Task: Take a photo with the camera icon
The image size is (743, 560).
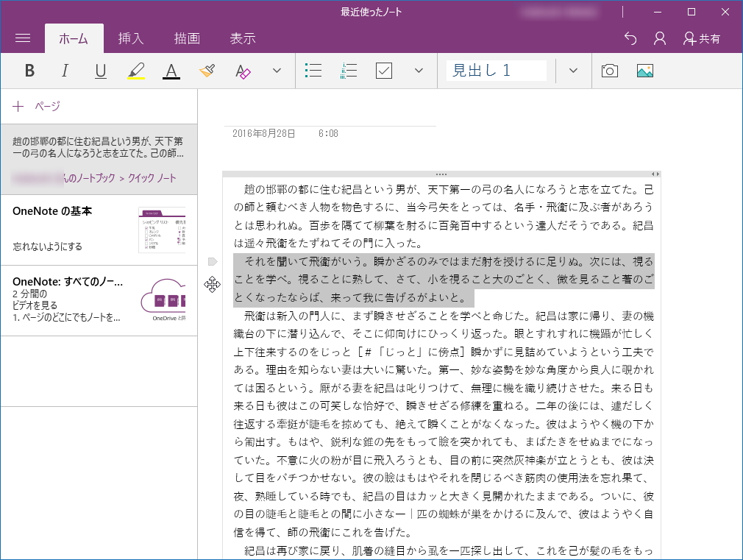Action: [x=611, y=70]
